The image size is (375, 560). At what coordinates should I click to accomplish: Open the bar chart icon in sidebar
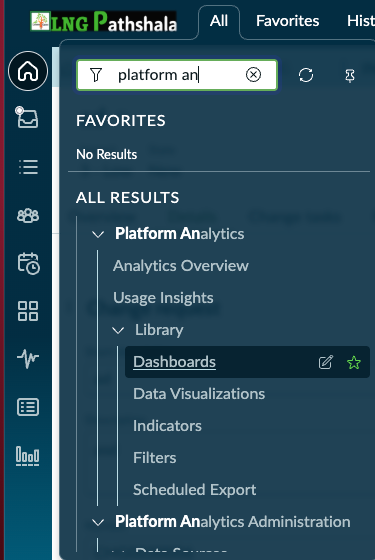point(28,456)
